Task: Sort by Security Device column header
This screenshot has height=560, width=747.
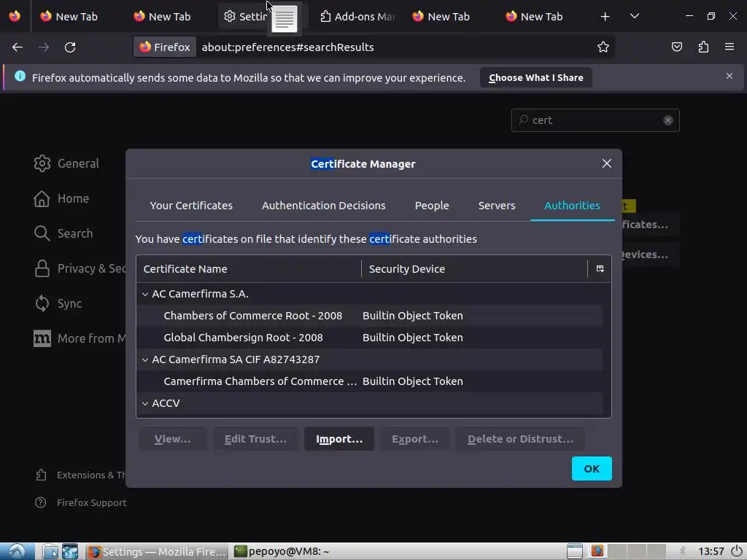Action: click(474, 269)
